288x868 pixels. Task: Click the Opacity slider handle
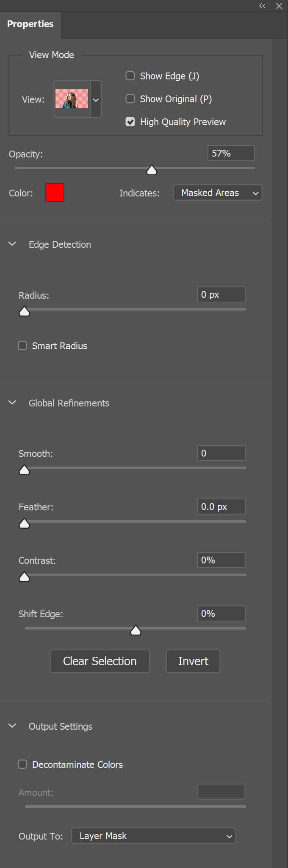[x=152, y=170]
